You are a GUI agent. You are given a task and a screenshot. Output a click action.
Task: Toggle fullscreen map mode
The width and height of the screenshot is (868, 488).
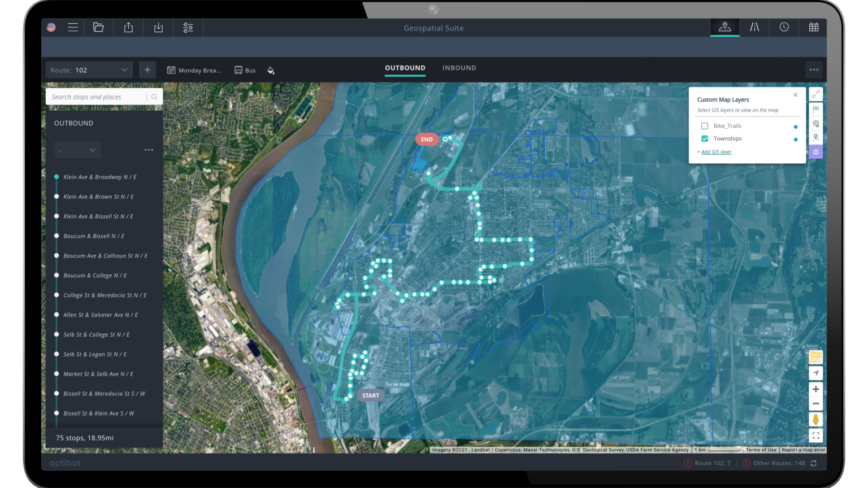tap(815, 435)
